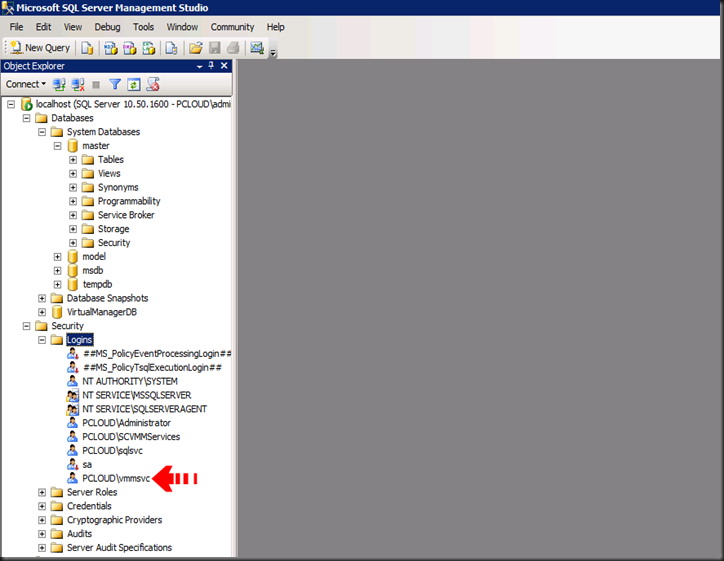The image size is (724, 561).
Task: Open the Help menu
Action: (275, 27)
